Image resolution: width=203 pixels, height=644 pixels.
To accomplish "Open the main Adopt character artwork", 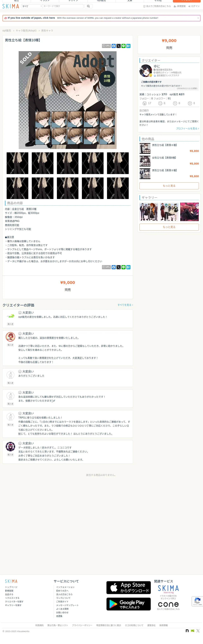I will tap(68, 100).
